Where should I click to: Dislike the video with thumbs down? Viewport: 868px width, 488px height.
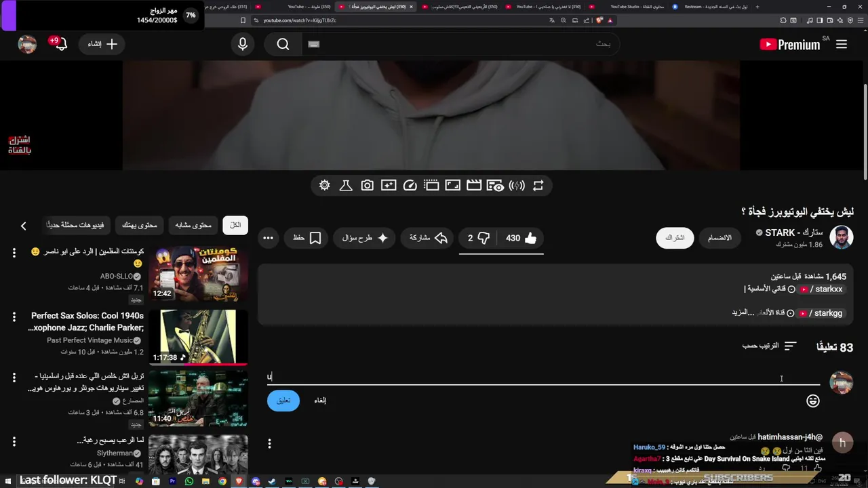[479, 238]
